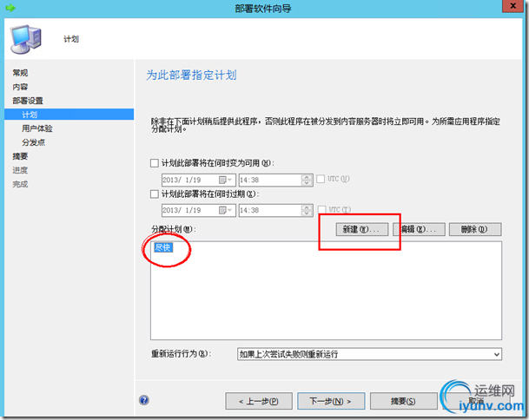Viewport: 529px width, 420px height.
Task: Go to 用户体验 step in sidebar
Action: click(x=37, y=128)
